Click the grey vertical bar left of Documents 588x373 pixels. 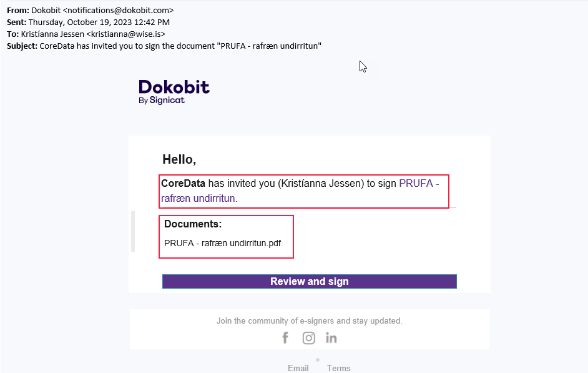point(133,231)
